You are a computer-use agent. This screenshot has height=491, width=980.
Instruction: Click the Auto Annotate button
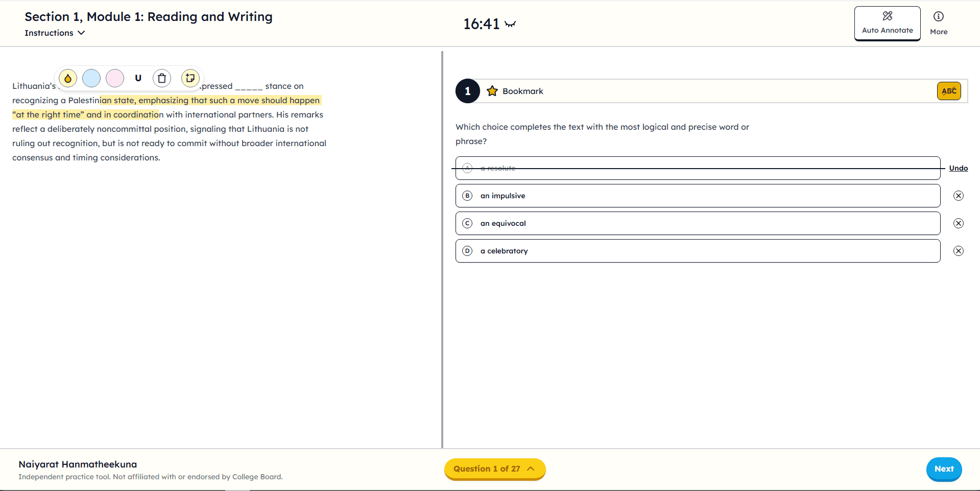pos(887,24)
